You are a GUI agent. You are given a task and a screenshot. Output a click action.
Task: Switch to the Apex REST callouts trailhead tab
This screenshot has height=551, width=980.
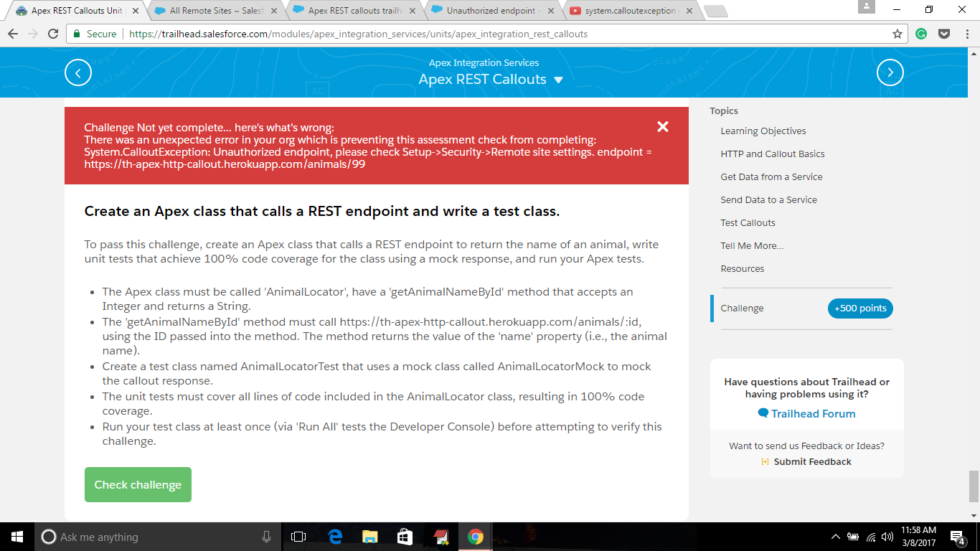coord(355,11)
